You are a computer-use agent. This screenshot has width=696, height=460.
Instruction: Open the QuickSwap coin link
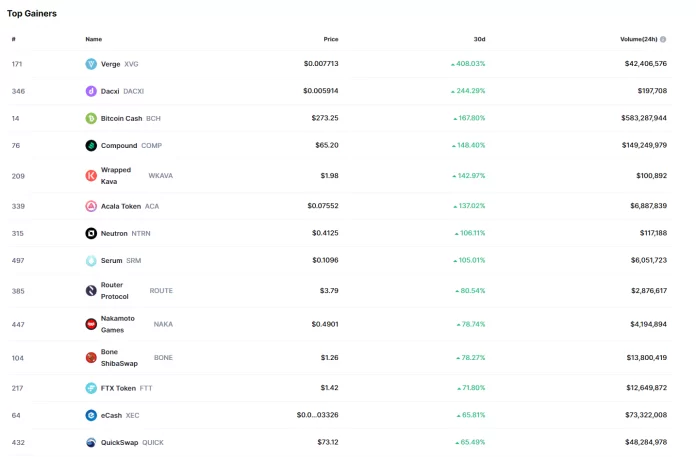[x=120, y=442]
